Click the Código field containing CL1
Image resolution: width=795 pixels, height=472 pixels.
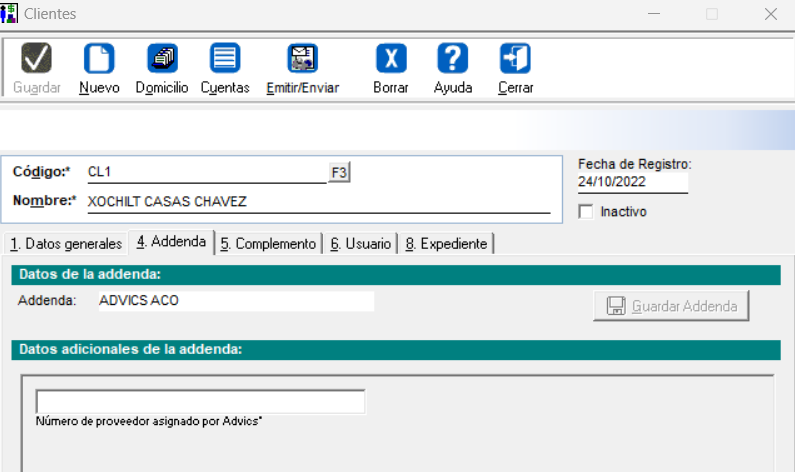pos(207,172)
